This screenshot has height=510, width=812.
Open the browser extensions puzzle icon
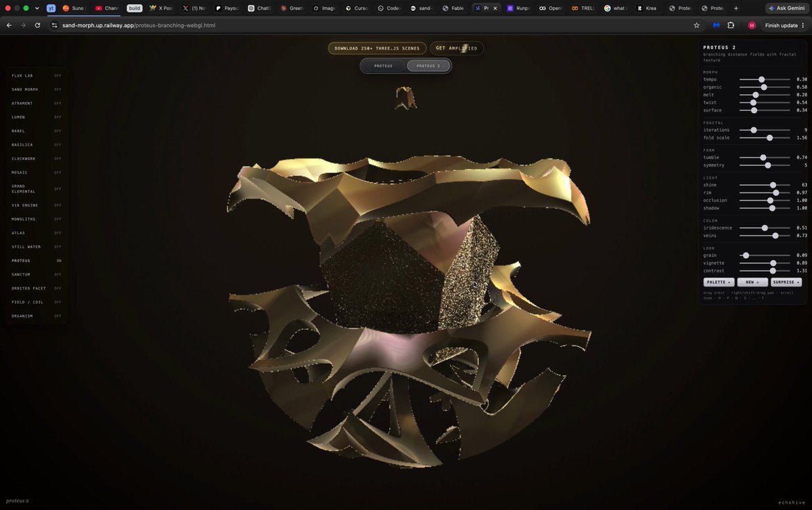point(731,25)
